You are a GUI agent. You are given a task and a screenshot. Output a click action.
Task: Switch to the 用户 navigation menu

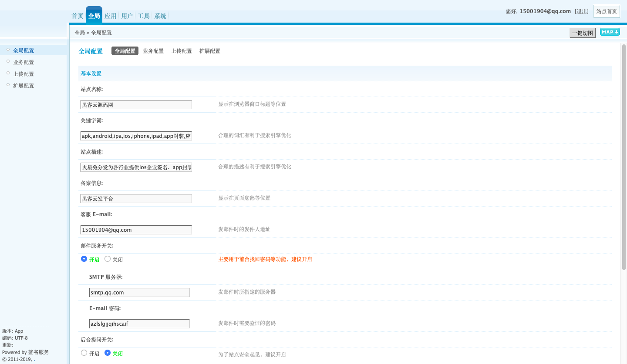127,16
